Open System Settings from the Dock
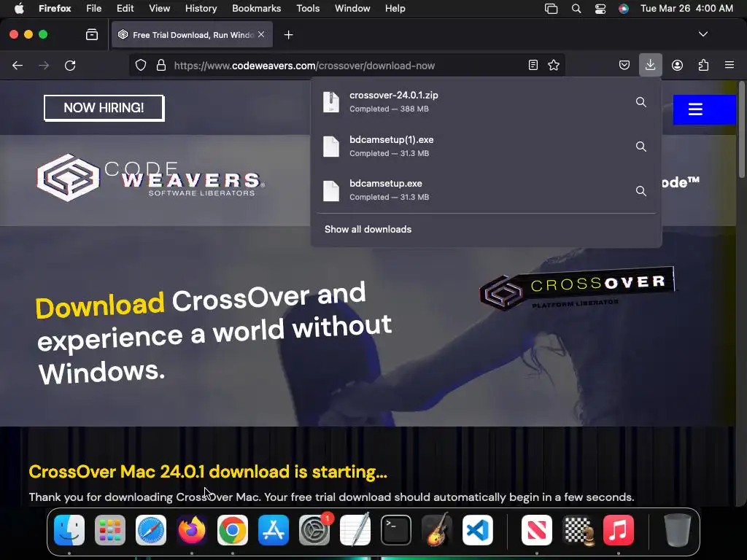The image size is (747, 560). pyautogui.click(x=314, y=530)
